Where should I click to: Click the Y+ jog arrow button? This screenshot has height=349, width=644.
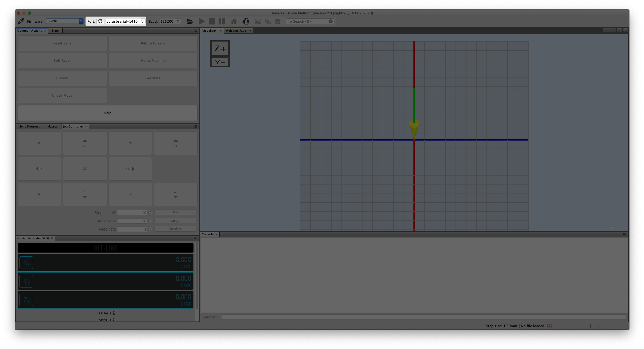coord(85,143)
